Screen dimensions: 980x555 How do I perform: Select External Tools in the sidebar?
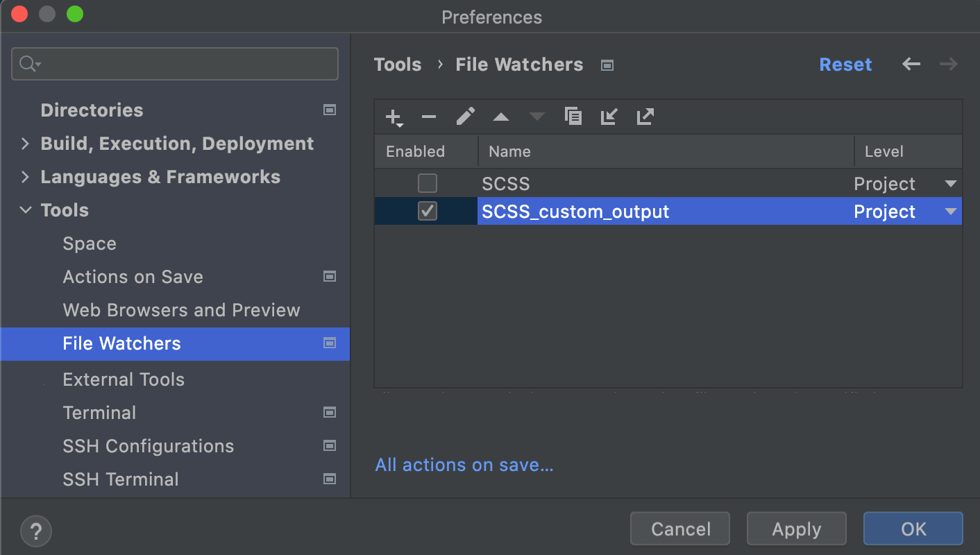124,379
